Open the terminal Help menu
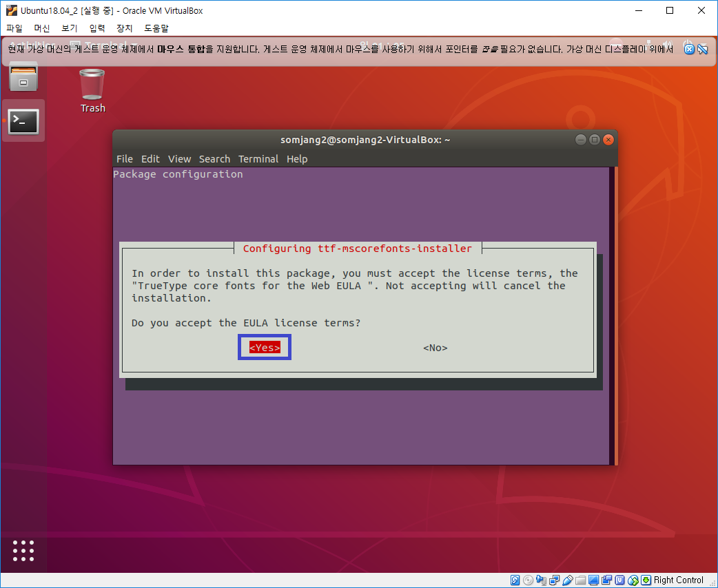The height and width of the screenshot is (588, 718). pyautogui.click(x=297, y=159)
